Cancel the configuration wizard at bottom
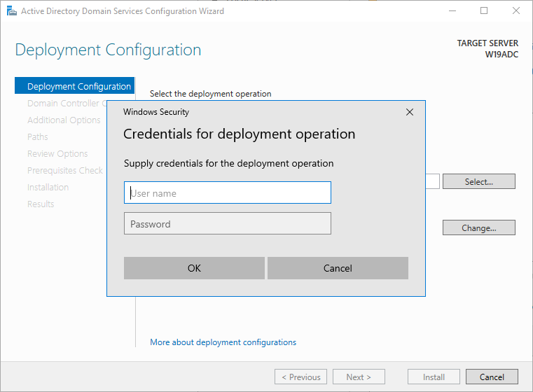 pos(492,377)
